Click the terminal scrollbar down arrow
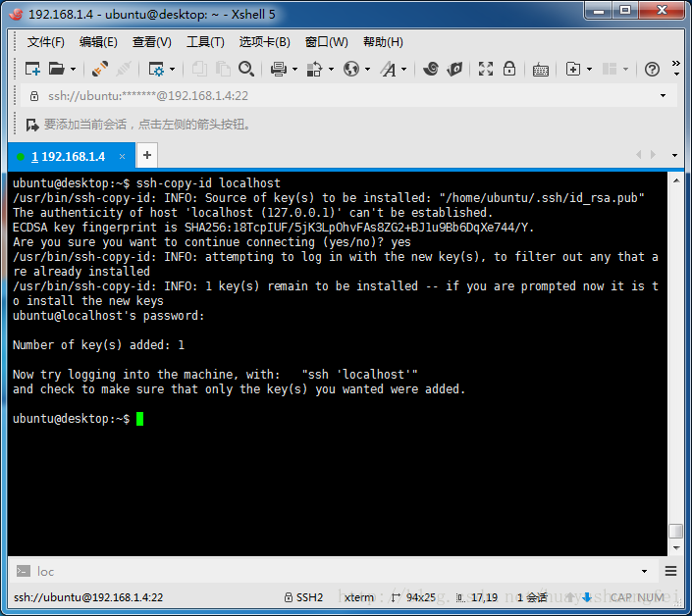 pyautogui.click(x=676, y=548)
